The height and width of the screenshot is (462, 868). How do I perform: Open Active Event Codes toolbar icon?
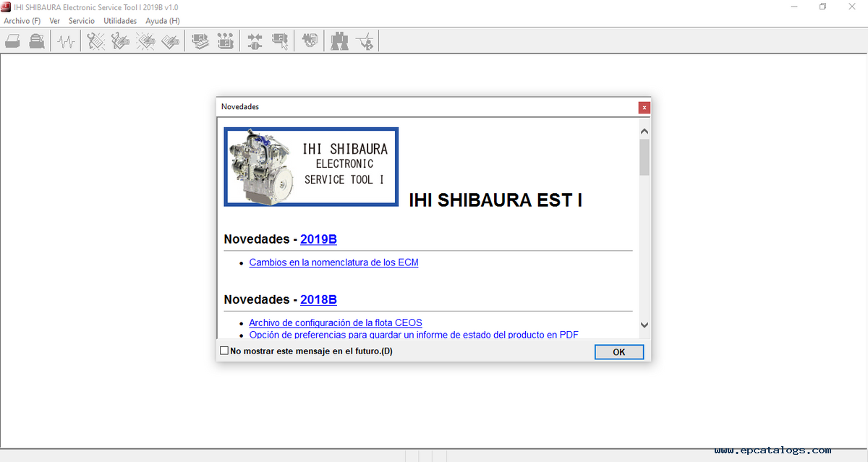point(145,41)
